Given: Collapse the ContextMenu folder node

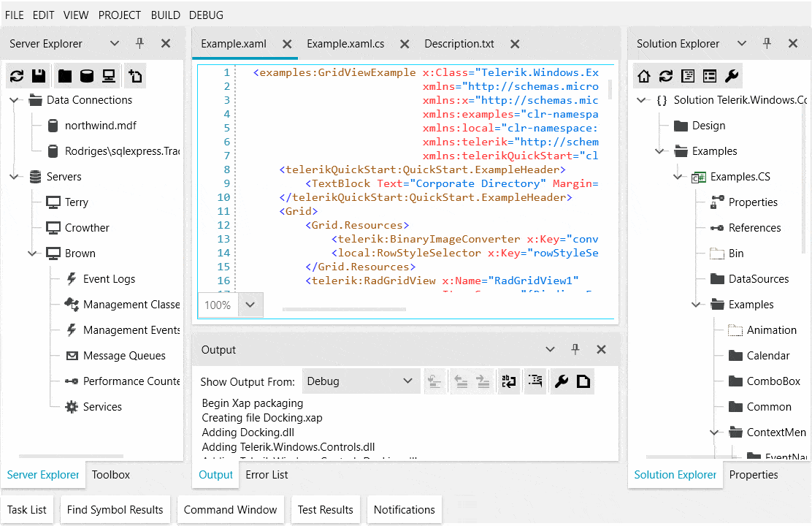Looking at the screenshot, I should click(x=715, y=432).
